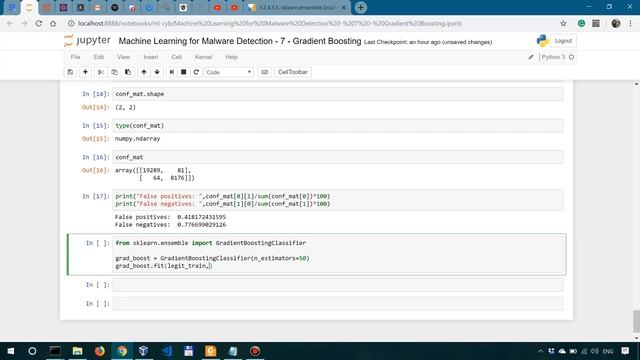Click inside the conf_mat.shape input cell
This screenshot has height=360, width=640.
[338, 94]
